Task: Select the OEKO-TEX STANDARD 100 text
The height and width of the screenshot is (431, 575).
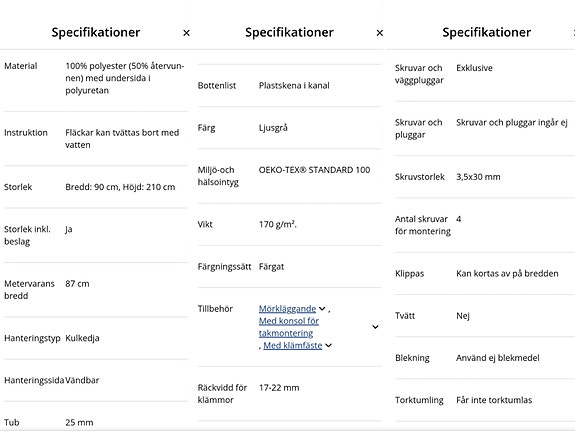Action: [314, 170]
